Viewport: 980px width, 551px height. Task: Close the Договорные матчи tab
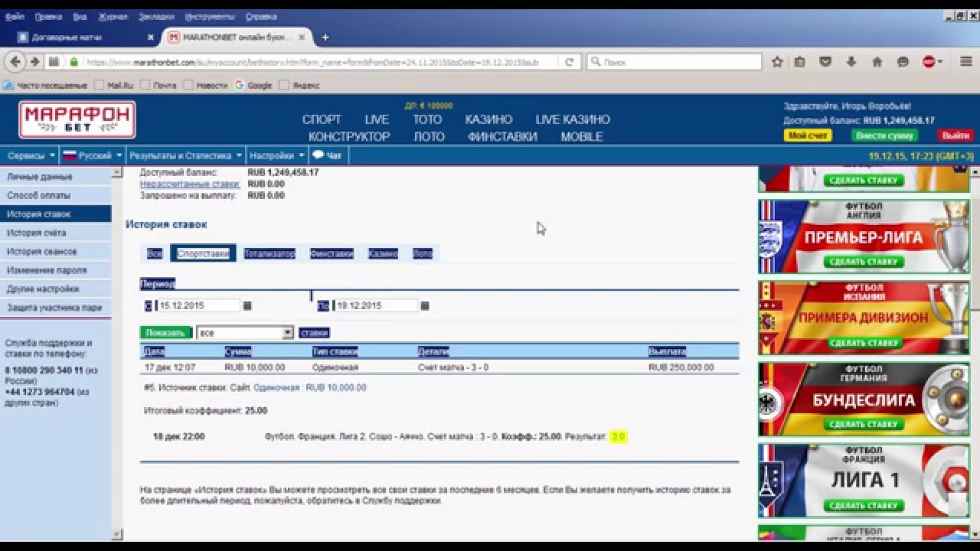point(150,37)
